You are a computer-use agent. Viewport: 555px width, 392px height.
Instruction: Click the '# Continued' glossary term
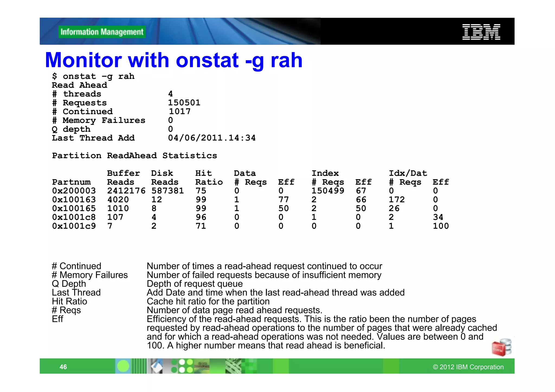coord(76,266)
